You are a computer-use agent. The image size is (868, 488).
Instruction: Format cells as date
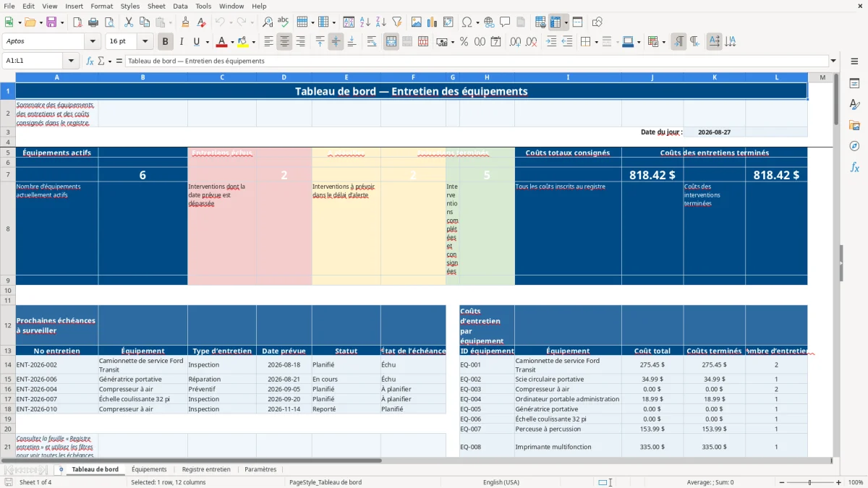495,42
